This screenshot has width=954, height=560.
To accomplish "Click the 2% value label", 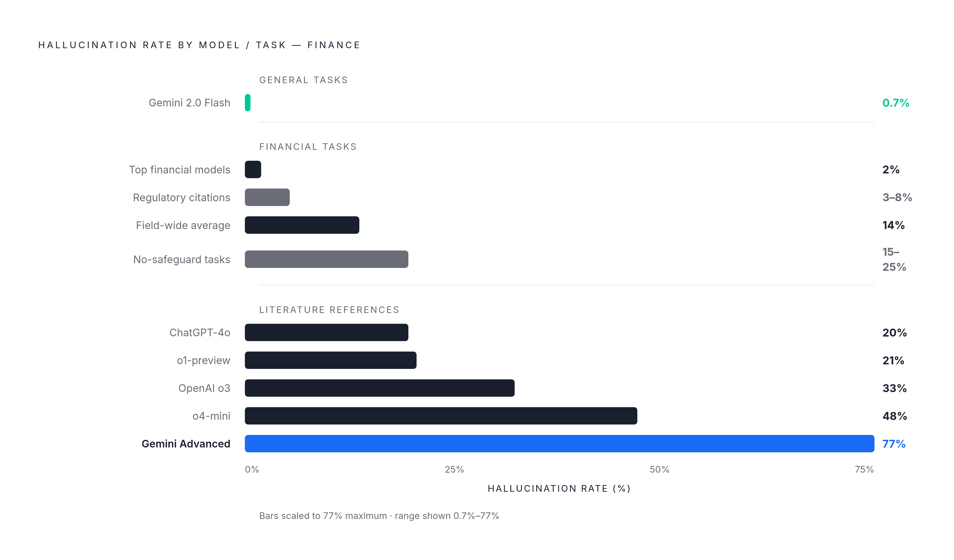I will tap(891, 169).
